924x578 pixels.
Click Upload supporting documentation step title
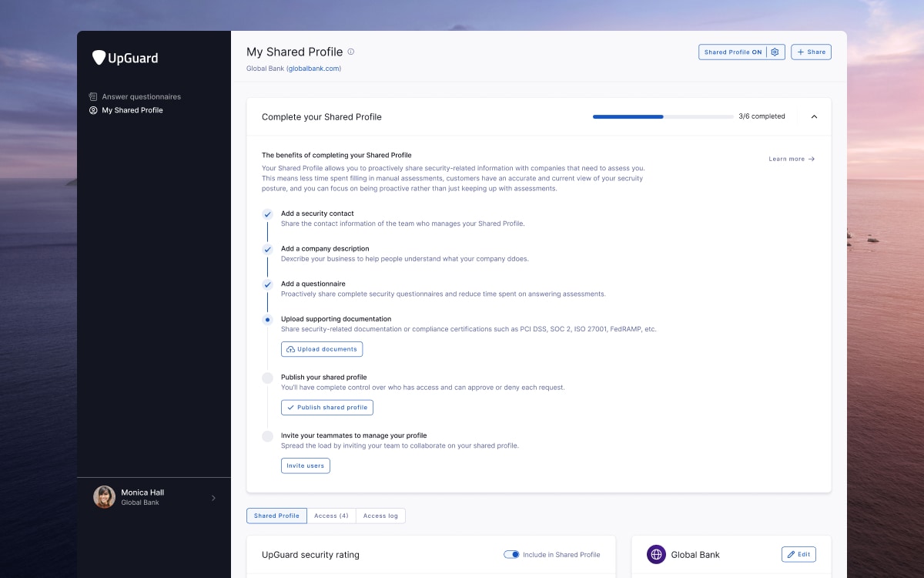coord(336,319)
